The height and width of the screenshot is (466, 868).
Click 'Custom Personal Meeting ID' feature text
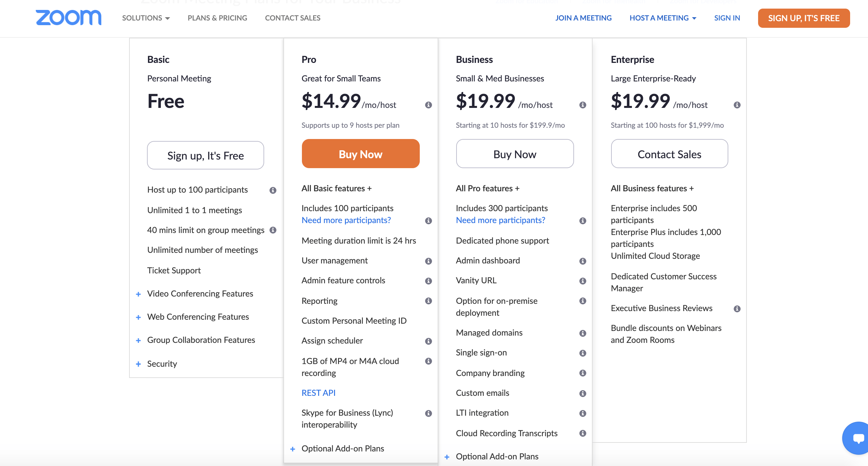click(354, 320)
